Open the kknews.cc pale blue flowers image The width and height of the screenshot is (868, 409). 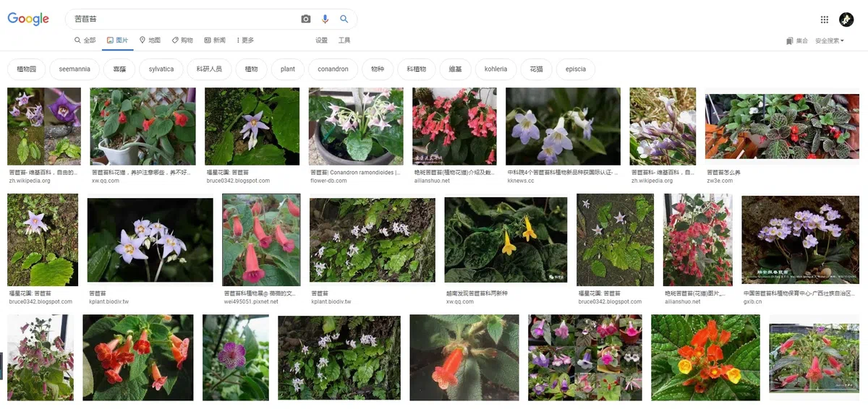pyautogui.click(x=563, y=126)
